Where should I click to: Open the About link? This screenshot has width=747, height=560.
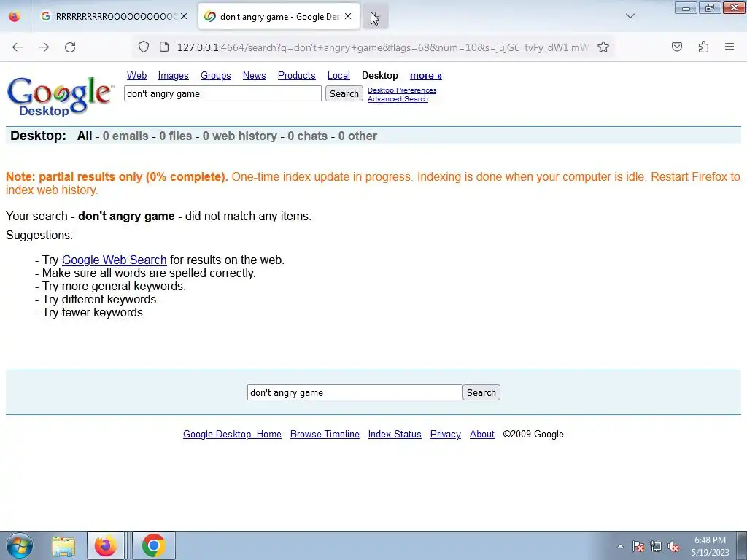point(482,435)
